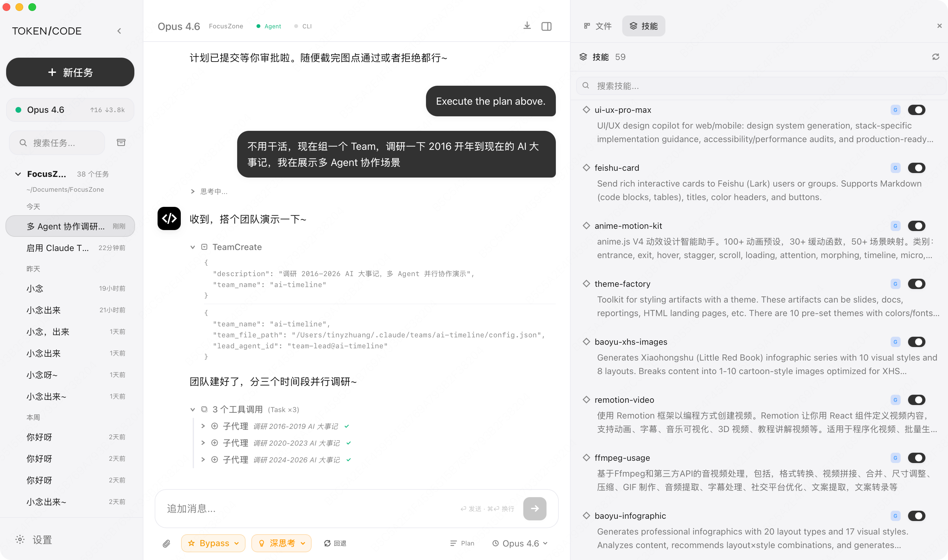948x560 pixels.
Task: Open the 深思考 thinking mode dropdown
Action: 282,543
